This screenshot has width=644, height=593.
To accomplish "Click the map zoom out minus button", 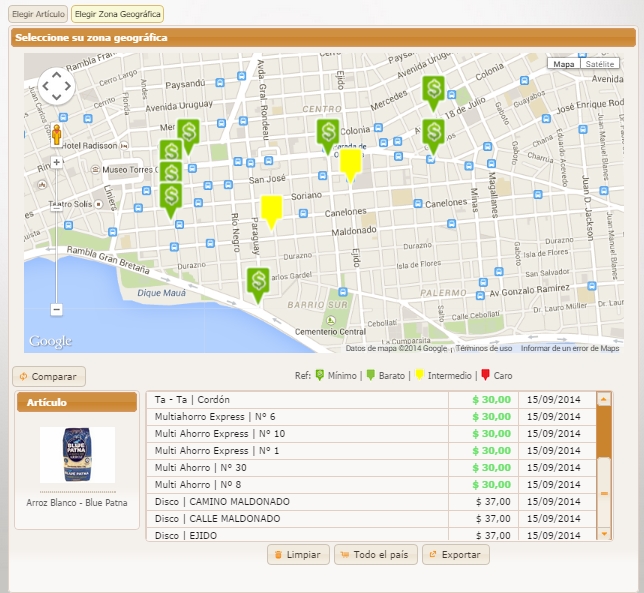I will pos(56,310).
